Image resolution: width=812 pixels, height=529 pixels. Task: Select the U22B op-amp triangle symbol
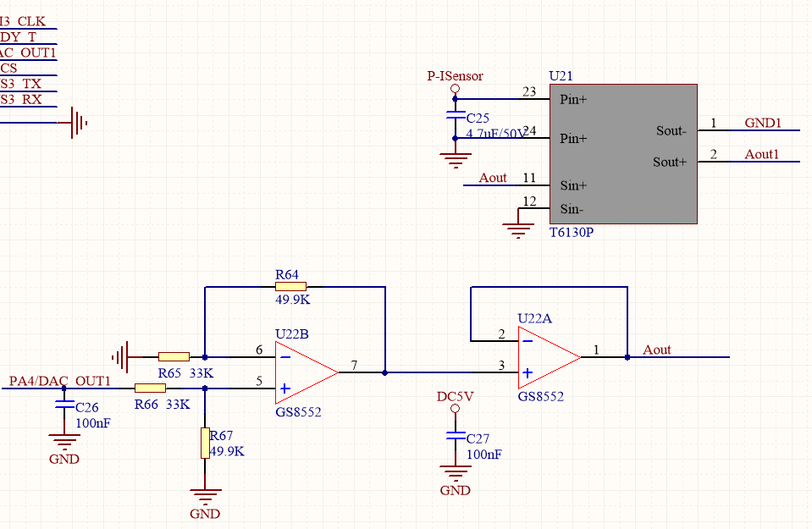point(307,372)
